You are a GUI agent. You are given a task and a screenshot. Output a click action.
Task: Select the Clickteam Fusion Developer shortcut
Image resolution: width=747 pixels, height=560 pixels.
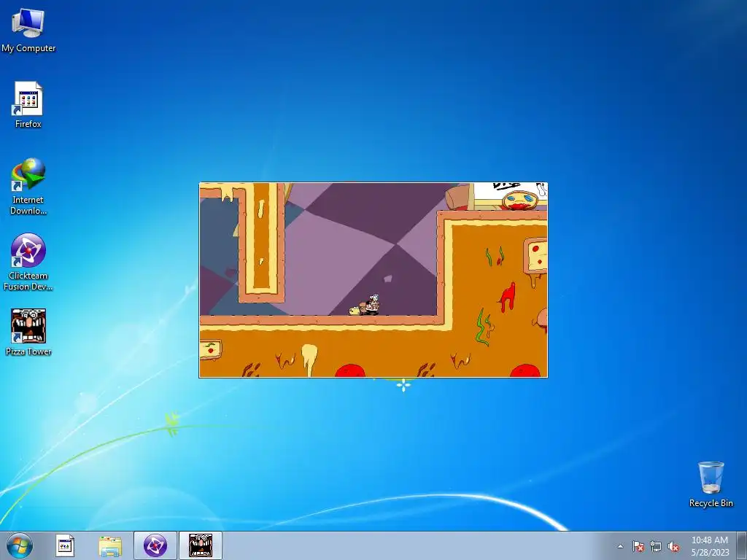tap(28, 262)
